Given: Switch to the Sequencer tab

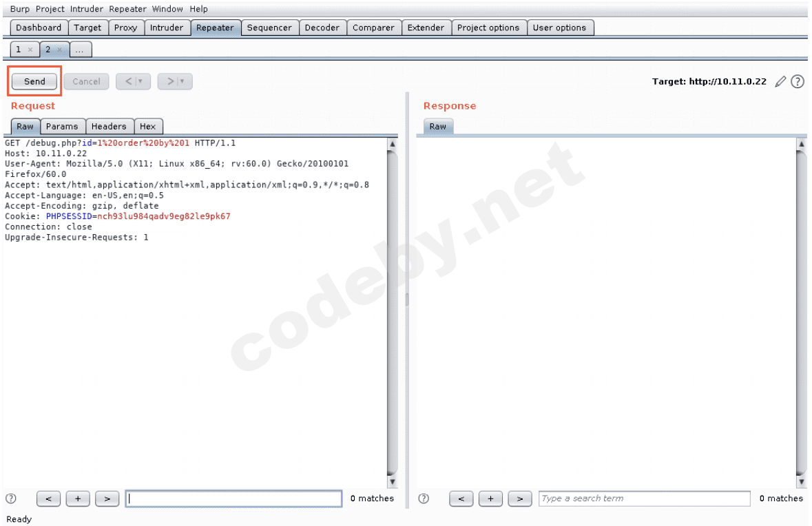Looking at the screenshot, I should (x=269, y=28).
